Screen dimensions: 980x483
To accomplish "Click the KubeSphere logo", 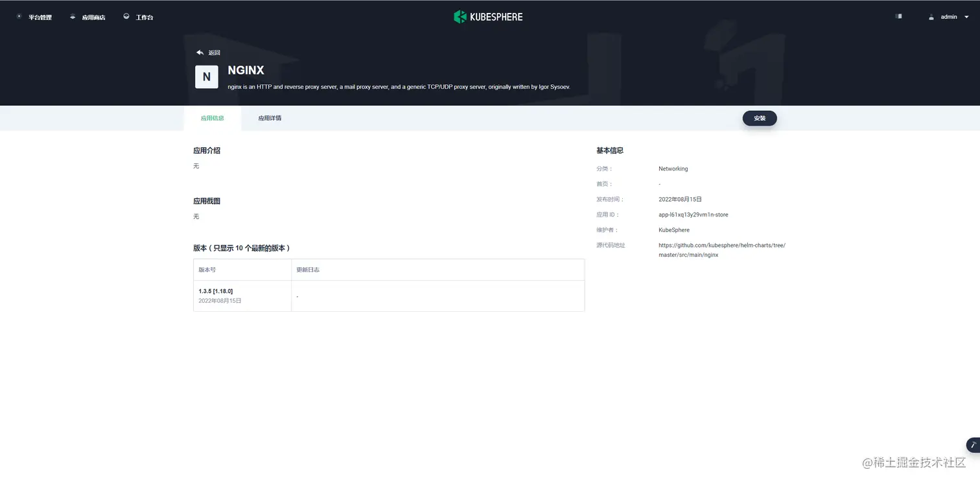I will pyautogui.click(x=488, y=17).
